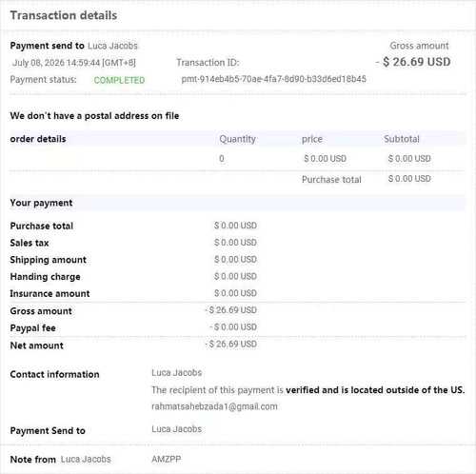The height and width of the screenshot is (474, 476).
Task: Click the Shipping amount value
Action: (x=235, y=259)
